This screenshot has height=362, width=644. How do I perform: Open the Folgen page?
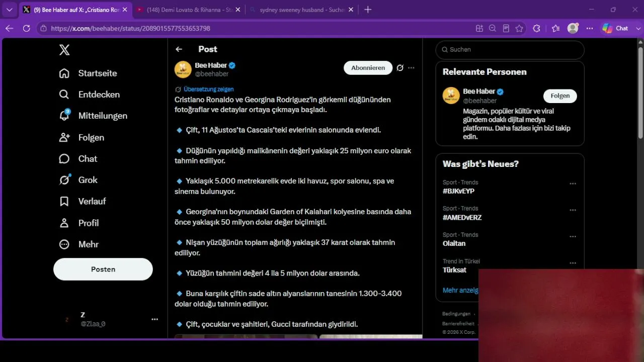click(x=82, y=137)
